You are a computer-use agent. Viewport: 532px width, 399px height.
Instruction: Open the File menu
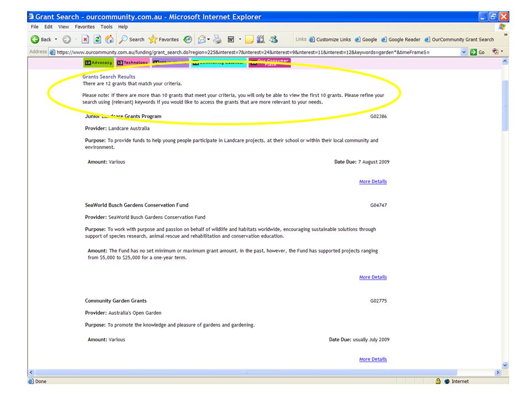click(x=34, y=27)
